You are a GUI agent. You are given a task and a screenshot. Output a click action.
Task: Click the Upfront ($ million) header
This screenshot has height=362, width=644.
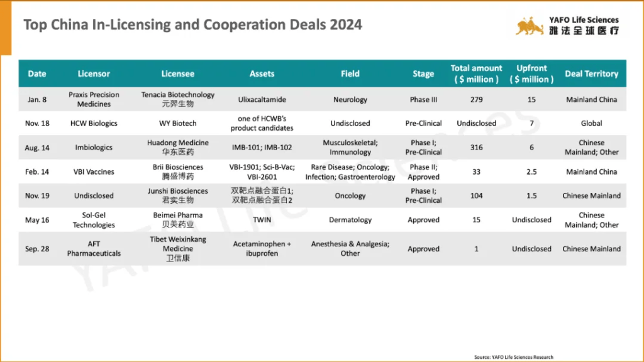click(531, 74)
